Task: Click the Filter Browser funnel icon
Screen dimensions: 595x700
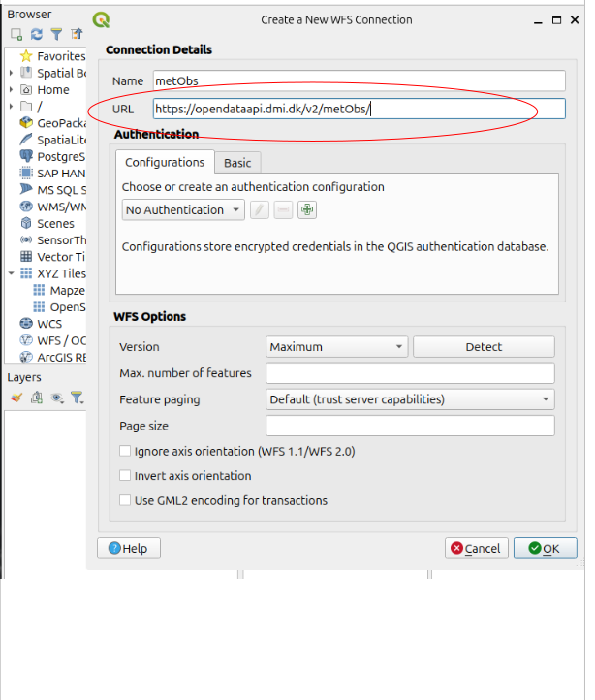Action: 56,34
